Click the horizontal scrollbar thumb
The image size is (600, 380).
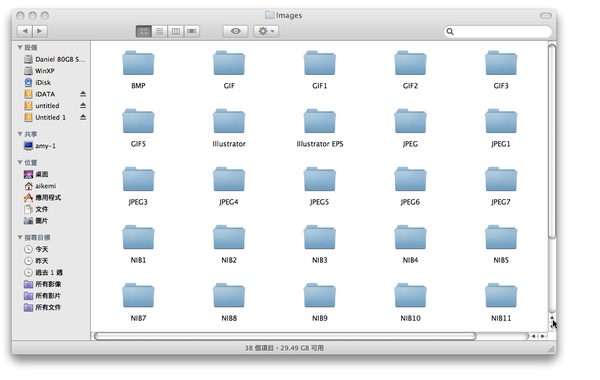pyautogui.click(x=285, y=336)
